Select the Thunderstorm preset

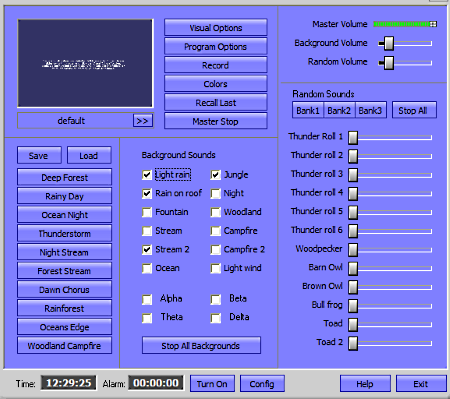click(x=64, y=233)
